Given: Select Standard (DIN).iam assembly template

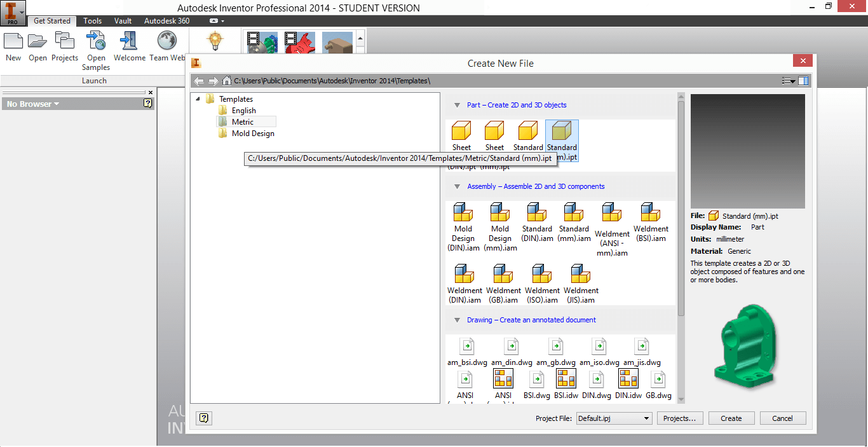Looking at the screenshot, I should [x=537, y=223].
